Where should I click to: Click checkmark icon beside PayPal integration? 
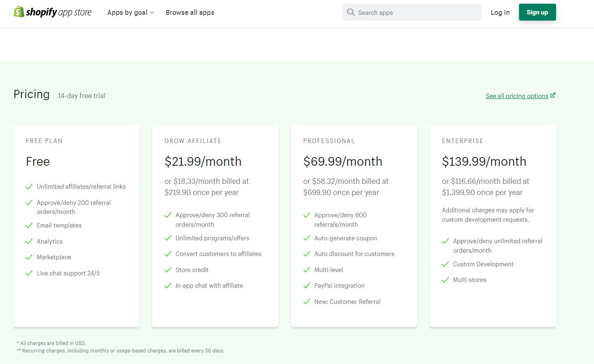307,286
